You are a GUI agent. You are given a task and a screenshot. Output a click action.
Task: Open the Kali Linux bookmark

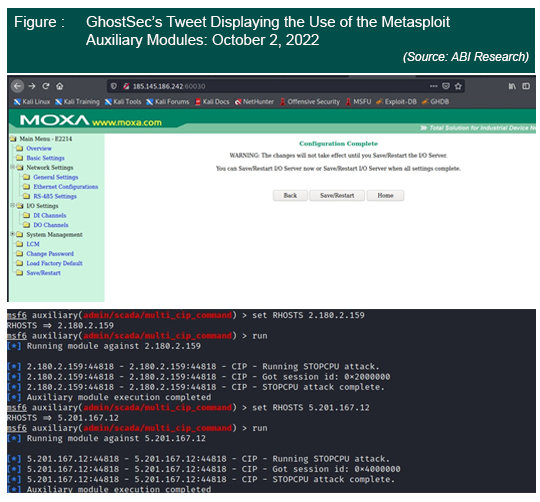[x=32, y=102]
